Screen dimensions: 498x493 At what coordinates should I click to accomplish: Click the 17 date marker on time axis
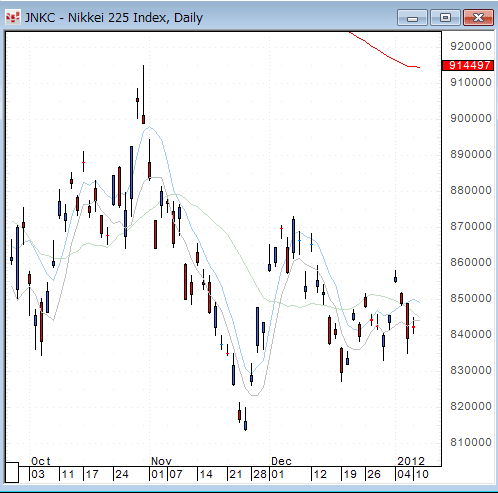click(92, 474)
